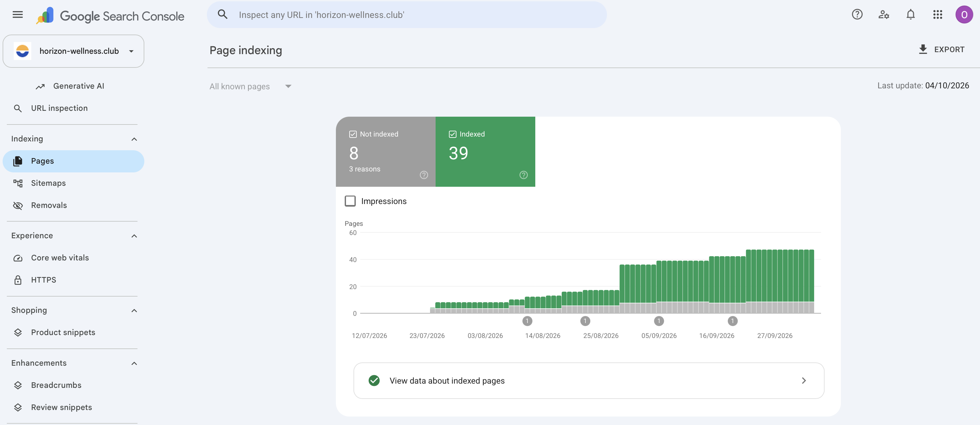980x425 pixels.
Task: Open the notifications bell
Action: pyautogui.click(x=910, y=15)
